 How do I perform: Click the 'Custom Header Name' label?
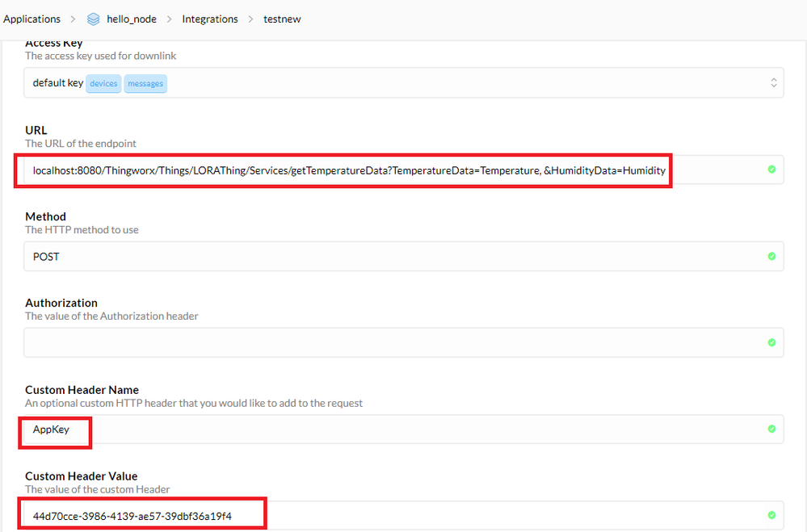(x=82, y=390)
